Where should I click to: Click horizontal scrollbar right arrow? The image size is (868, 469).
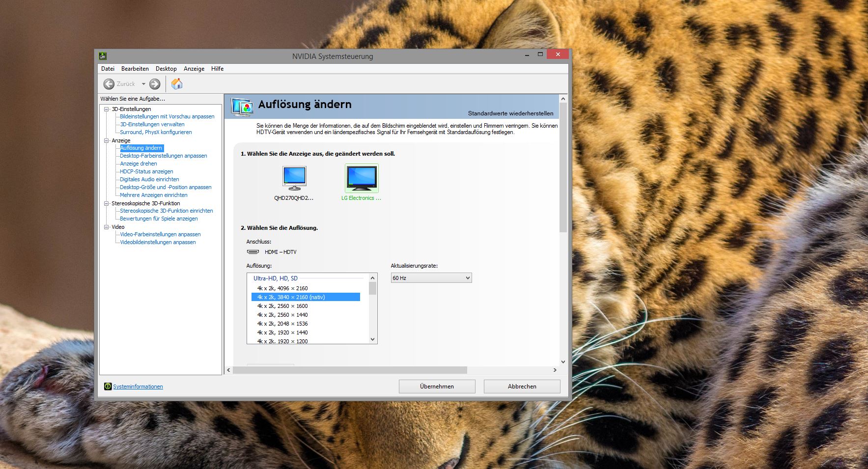click(555, 370)
